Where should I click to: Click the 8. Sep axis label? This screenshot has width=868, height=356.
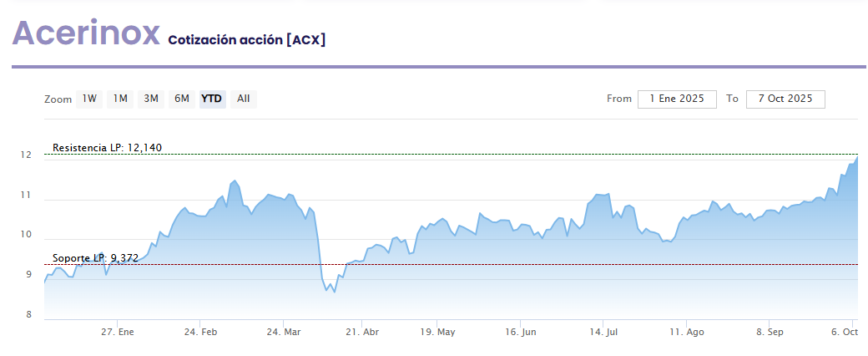[770, 332]
